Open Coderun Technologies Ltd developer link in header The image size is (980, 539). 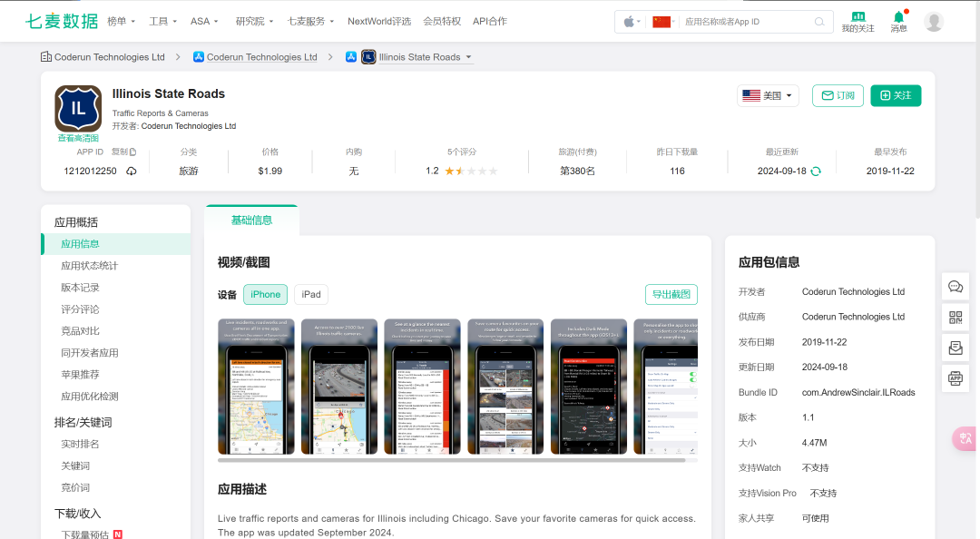click(189, 126)
